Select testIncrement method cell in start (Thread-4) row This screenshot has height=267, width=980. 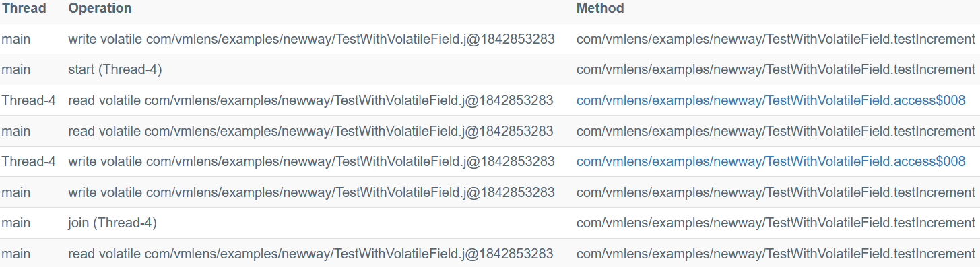(776, 69)
